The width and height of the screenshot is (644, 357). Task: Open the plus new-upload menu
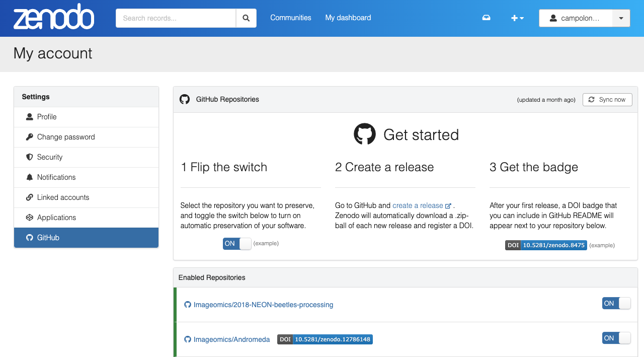(x=517, y=18)
